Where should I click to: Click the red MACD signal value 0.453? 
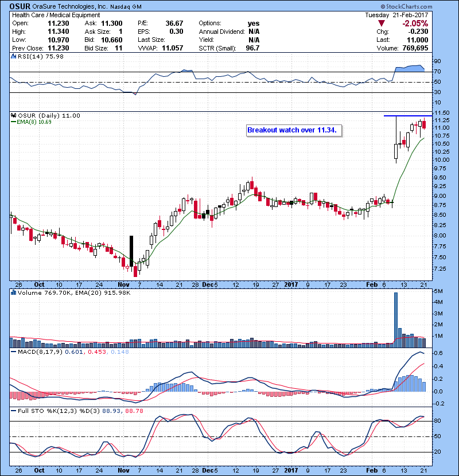[97, 352]
